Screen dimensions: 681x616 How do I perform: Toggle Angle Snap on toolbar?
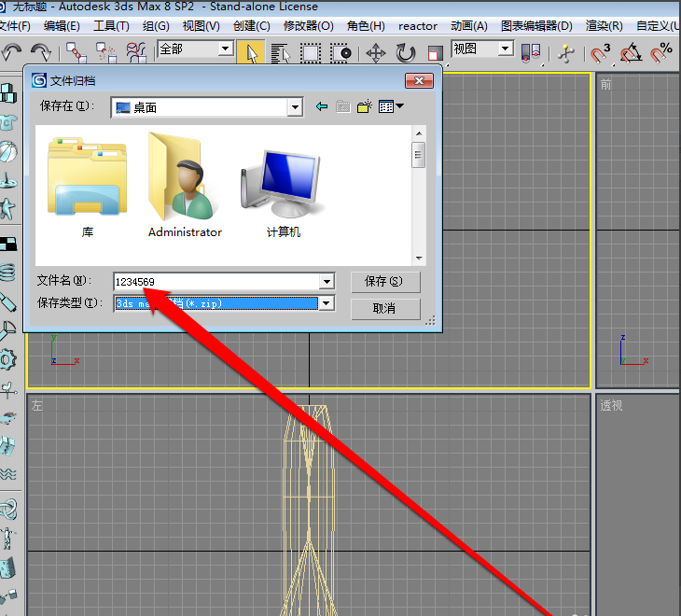(631, 53)
